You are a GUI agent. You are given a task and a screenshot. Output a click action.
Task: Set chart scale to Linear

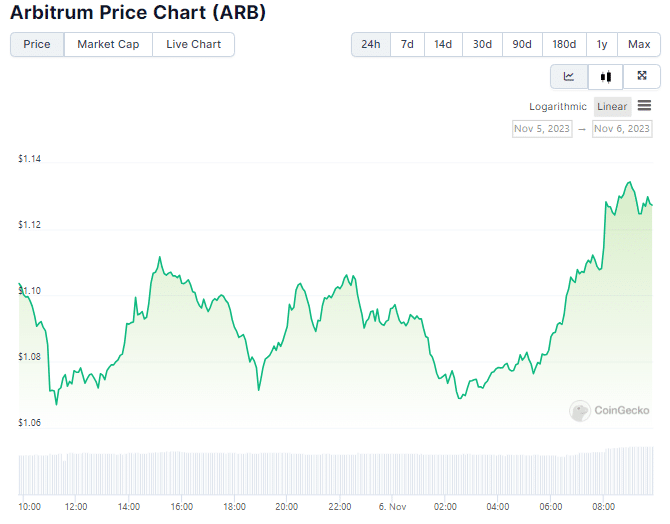point(612,107)
